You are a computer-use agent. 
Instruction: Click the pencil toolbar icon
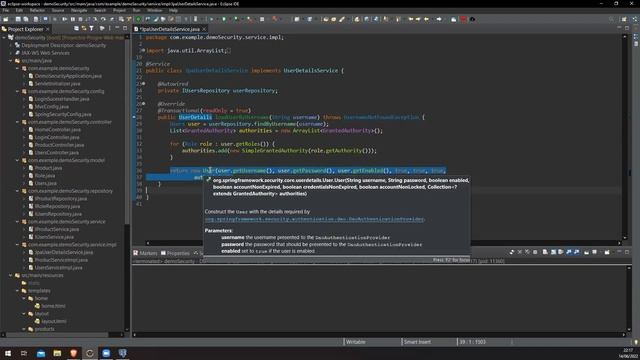[x=342, y=19]
